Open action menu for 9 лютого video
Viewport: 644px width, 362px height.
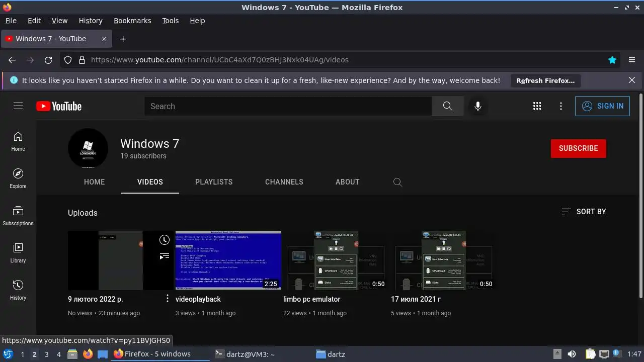(168, 299)
